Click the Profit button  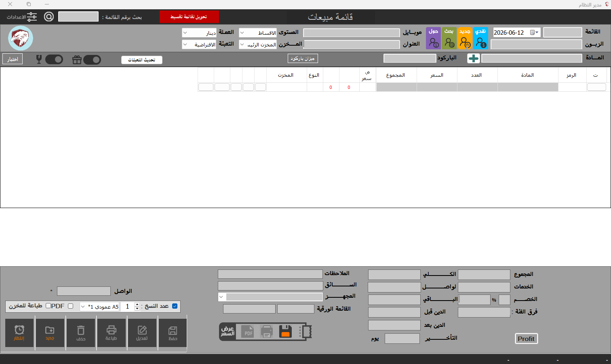coord(526,339)
